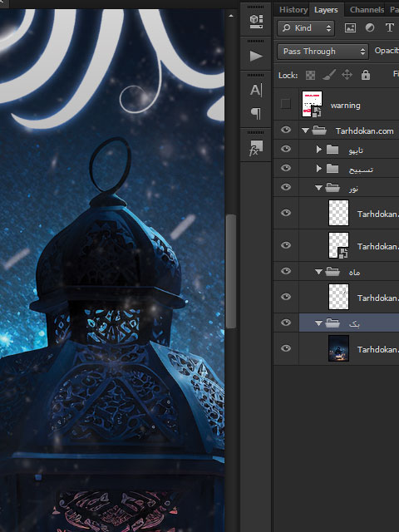Image resolution: width=399 pixels, height=532 pixels.
Task: Select the تسبیح group name
Action: pyautogui.click(x=361, y=170)
